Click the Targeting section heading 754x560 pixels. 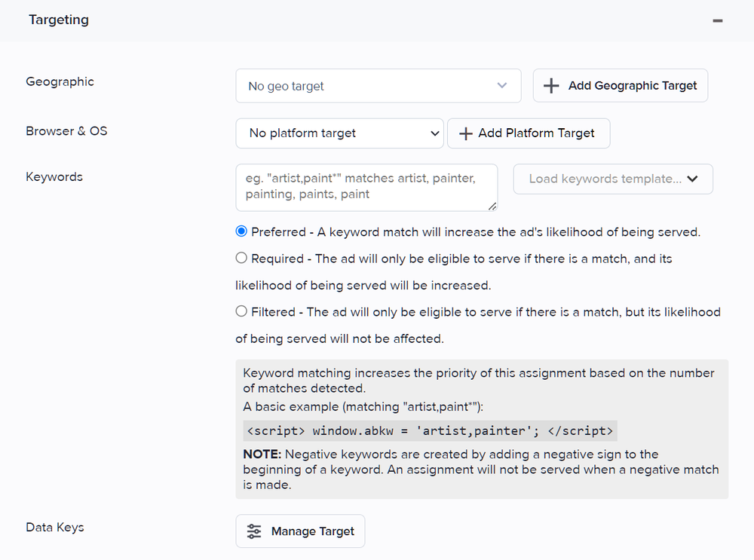coord(59,20)
